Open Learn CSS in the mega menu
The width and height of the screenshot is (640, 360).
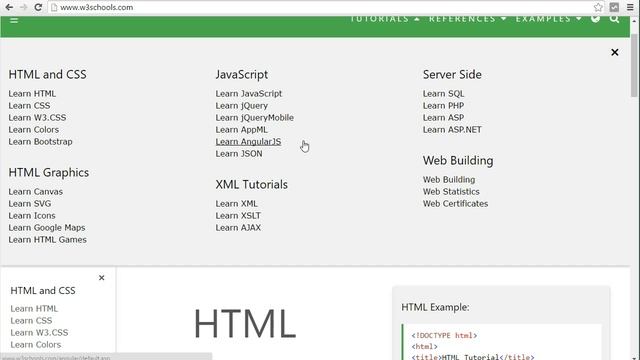pos(29,106)
